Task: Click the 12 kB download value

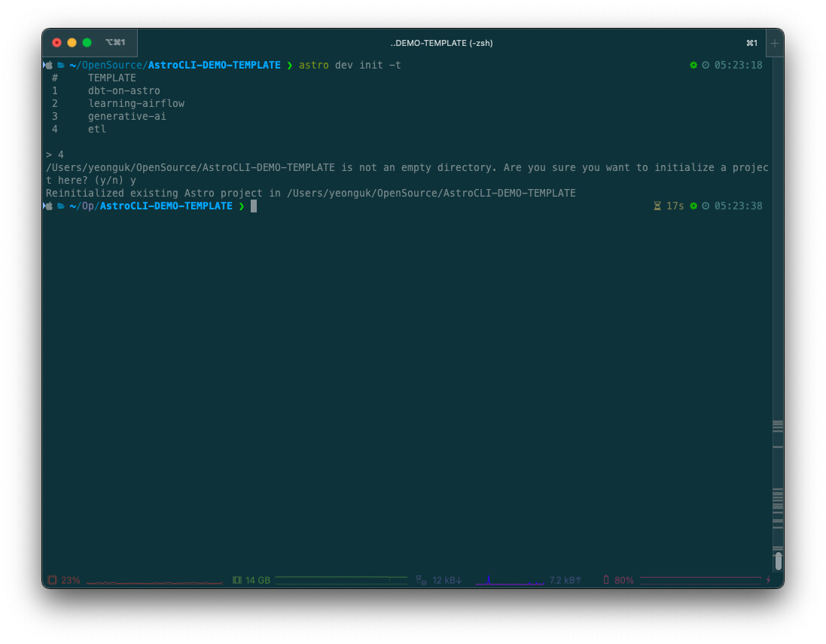Action: [x=447, y=580]
